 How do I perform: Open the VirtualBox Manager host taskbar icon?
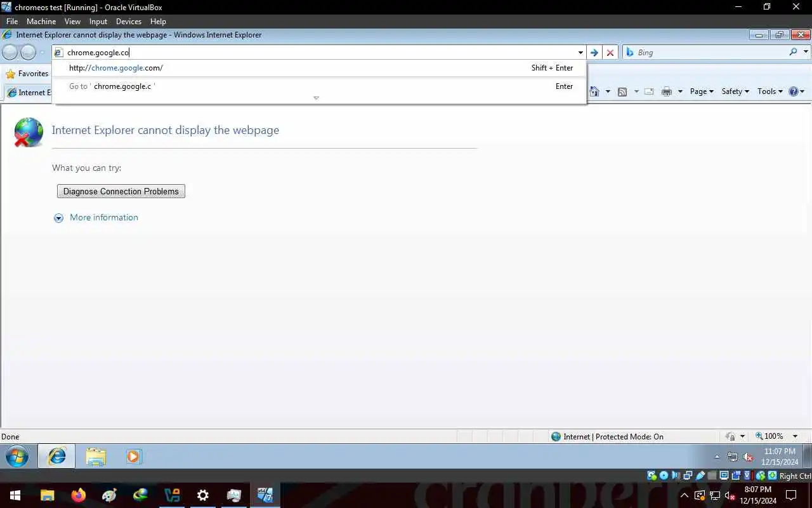tap(172, 495)
